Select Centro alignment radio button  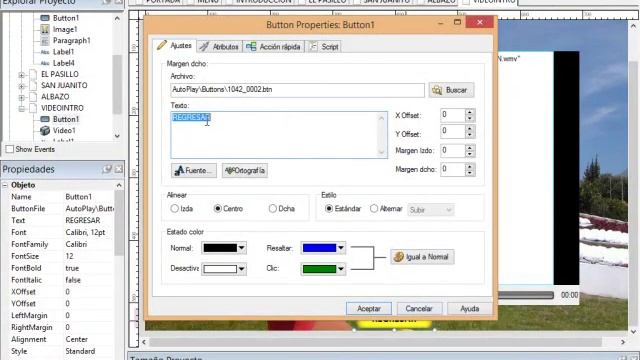tap(218, 209)
